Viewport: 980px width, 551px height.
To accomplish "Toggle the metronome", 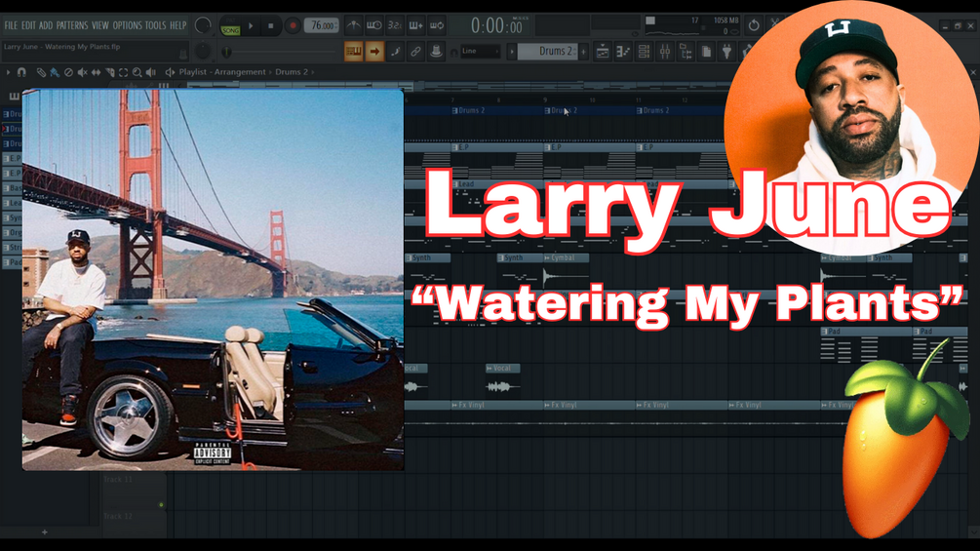I will (353, 25).
